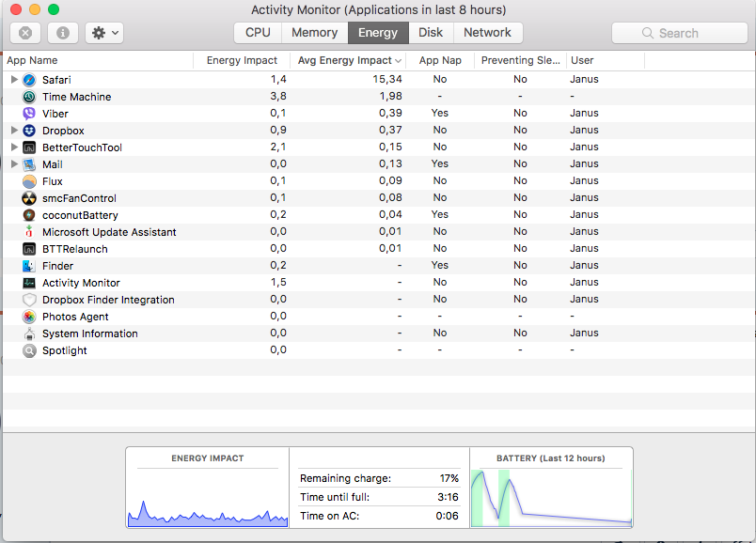Click the Finder face icon
The width and height of the screenshot is (756, 543).
[29, 266]
